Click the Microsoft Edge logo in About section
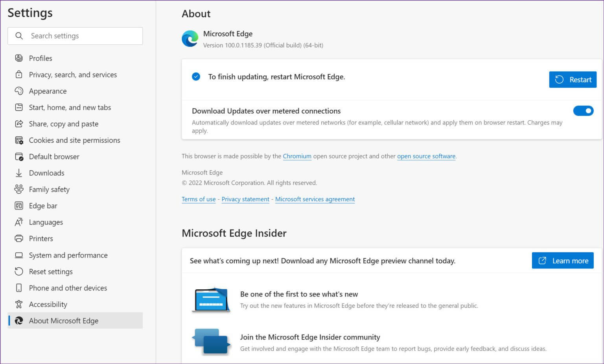Viewport: 604px width, 364px height. tap(190, 39)
